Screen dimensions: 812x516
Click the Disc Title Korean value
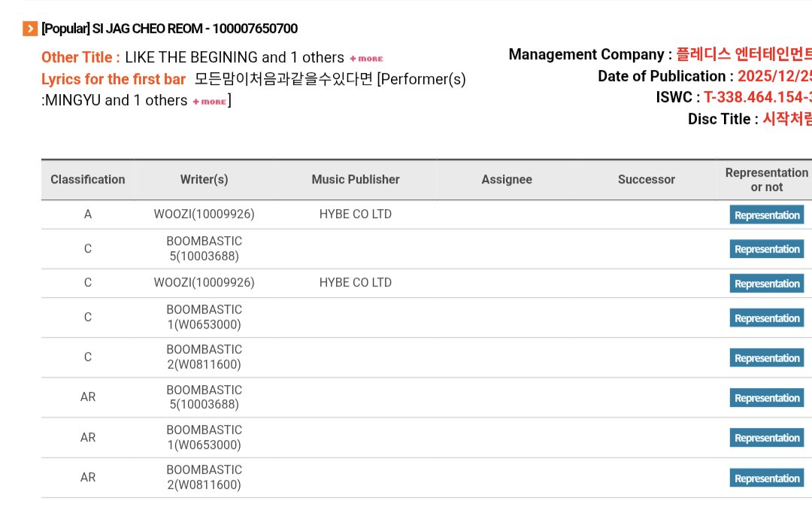coord(787,119)
